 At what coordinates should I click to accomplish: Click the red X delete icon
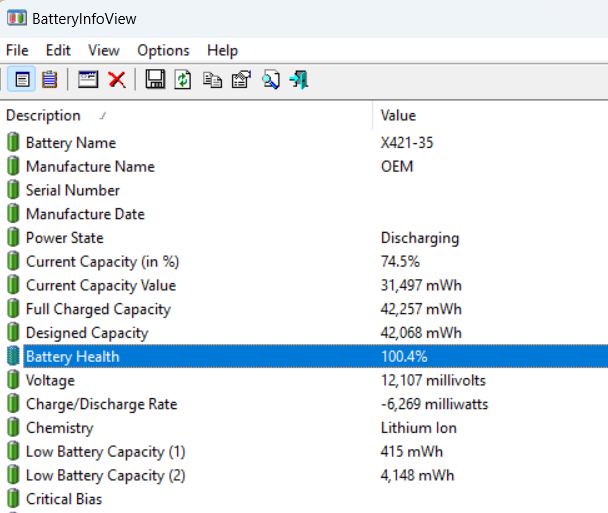(x=117, y=80)
